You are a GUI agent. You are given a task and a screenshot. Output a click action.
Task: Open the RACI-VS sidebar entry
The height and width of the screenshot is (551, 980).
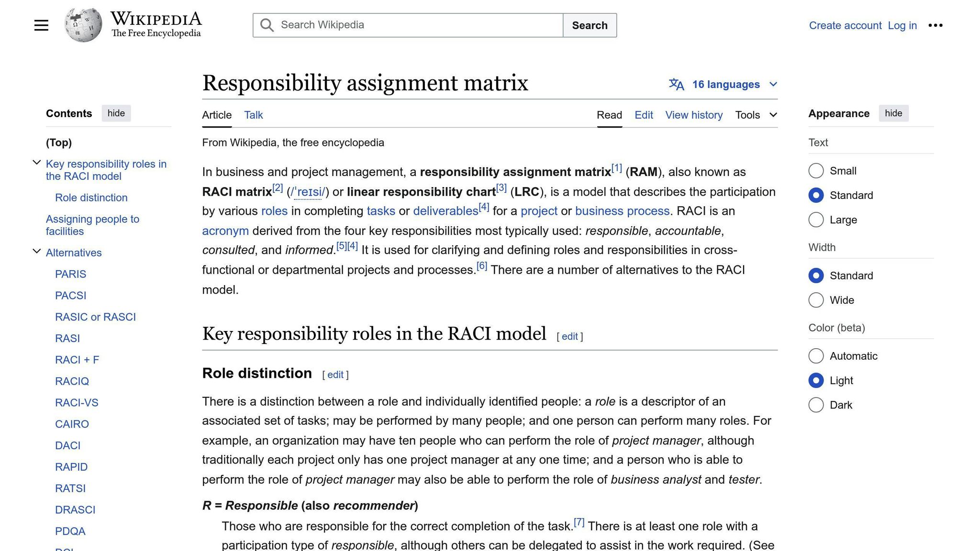[x=77, y=402]
